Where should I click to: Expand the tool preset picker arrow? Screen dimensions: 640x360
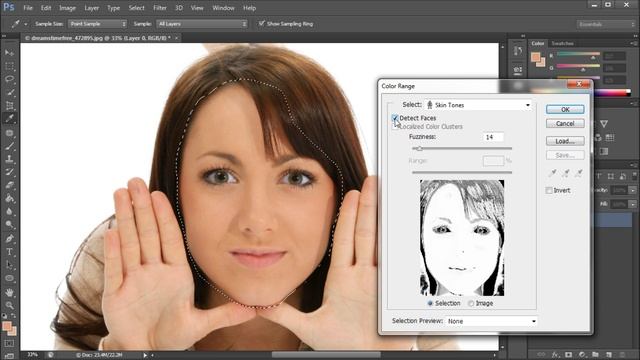click(25, 24)
